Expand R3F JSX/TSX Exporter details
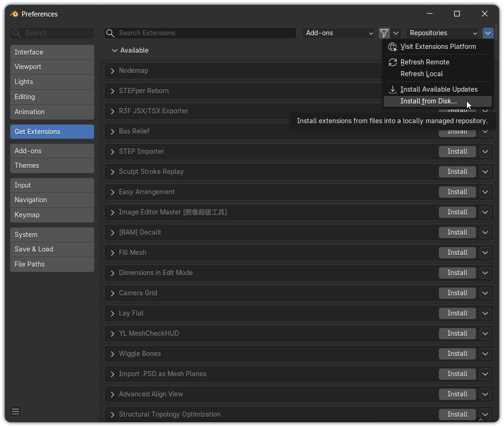 point(112,111)
